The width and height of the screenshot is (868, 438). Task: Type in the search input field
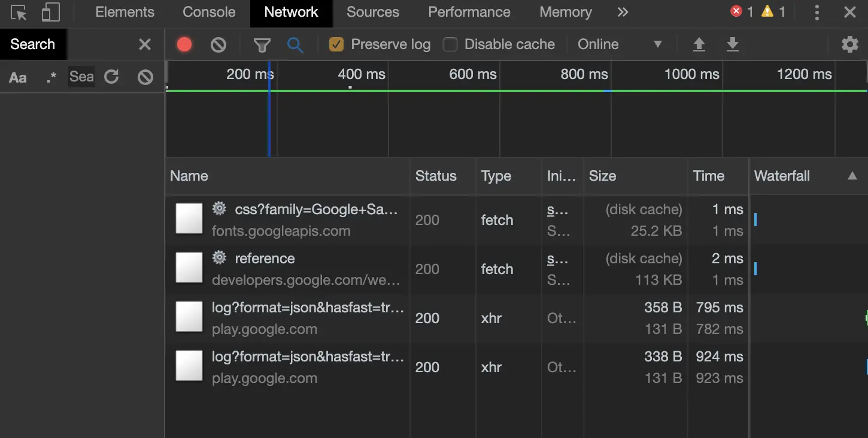tap(81, 77)
